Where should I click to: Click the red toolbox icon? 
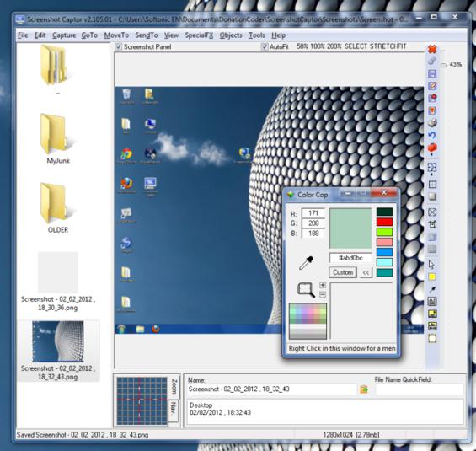click(432, 148)
